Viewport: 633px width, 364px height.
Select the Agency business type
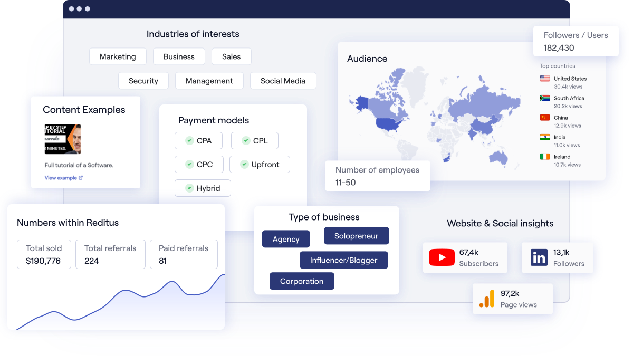coord(286,239)
